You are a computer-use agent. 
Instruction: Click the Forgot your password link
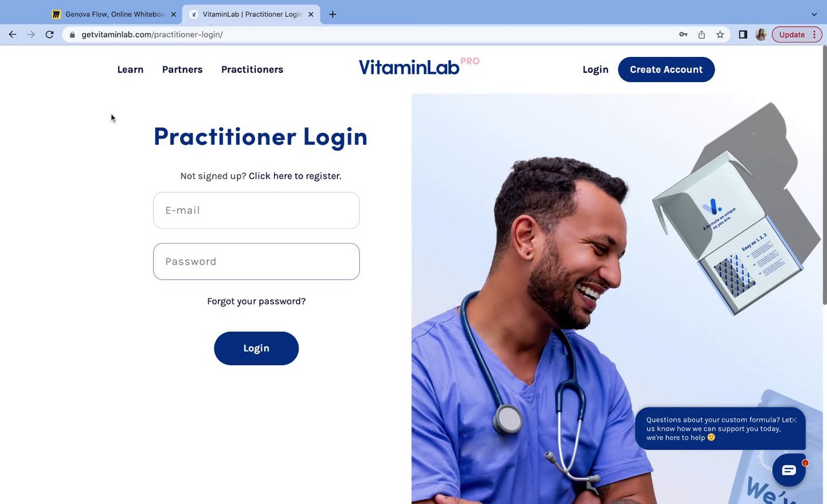point(256,301)
